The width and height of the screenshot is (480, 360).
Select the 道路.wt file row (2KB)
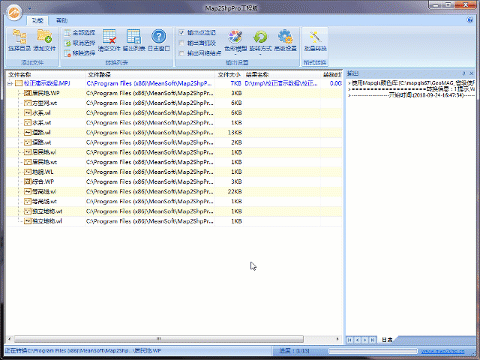coord(174,142)
